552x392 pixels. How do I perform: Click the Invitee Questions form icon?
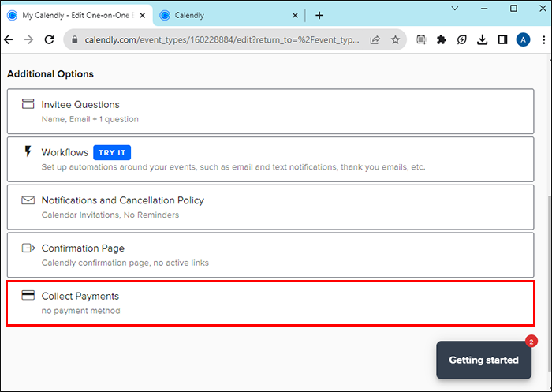[28, 103]
